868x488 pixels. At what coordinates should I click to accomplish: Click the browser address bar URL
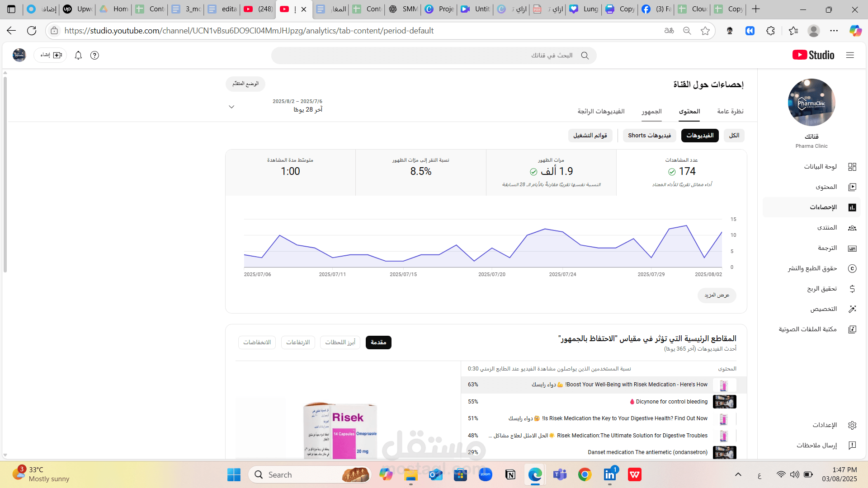tap(249, 31)
